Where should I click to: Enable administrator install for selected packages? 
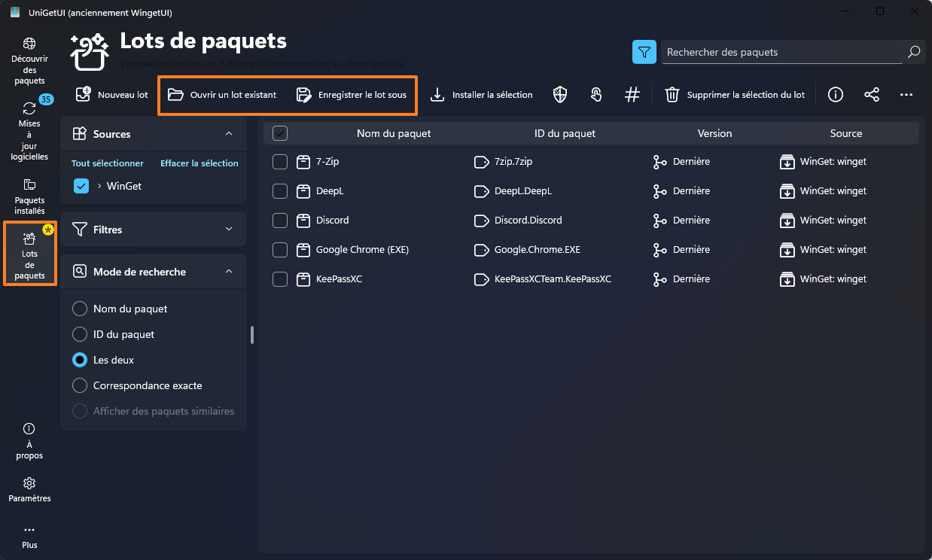pos(559,94)
